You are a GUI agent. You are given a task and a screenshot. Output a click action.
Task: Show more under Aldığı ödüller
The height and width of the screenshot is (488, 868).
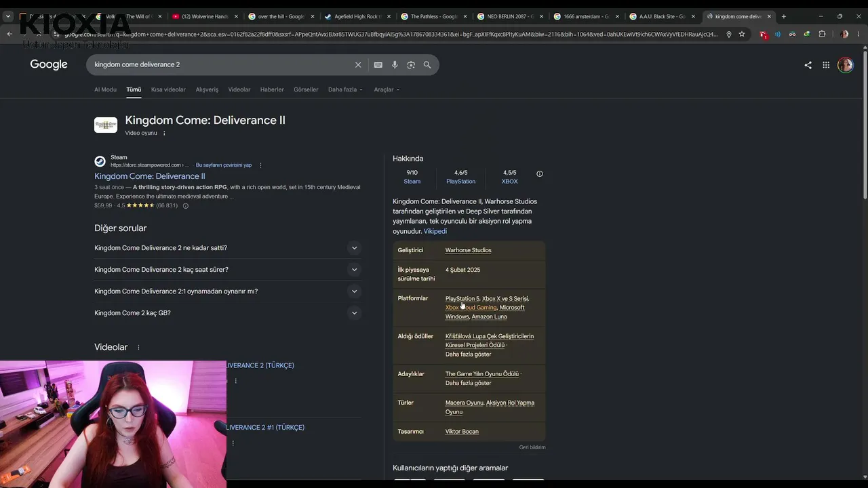click(468, 354)
